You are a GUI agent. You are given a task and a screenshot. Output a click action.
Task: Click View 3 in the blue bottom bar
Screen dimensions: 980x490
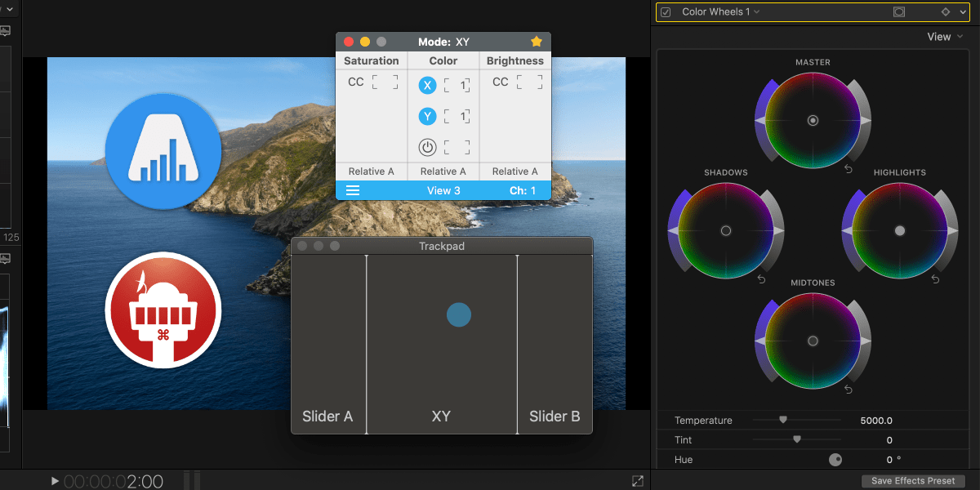pos(443,190)
